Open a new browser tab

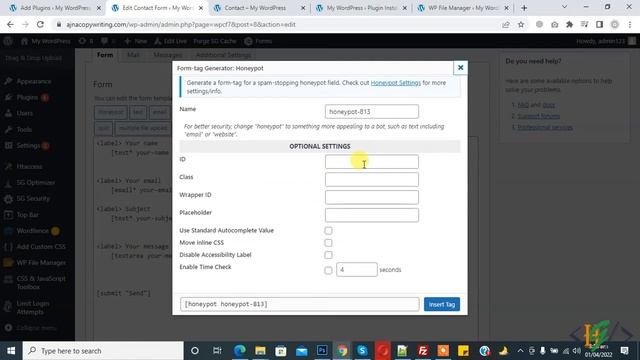[x=524, y=8]
